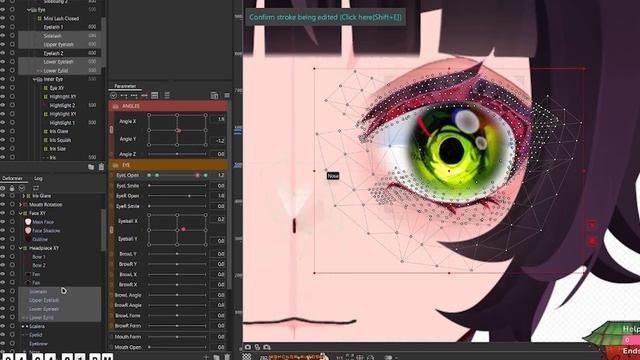The width and height of the screenshot is (640, 360).
Task: Click the Parameter settings icon left of the hamburger menu
Action: (214, 96)
